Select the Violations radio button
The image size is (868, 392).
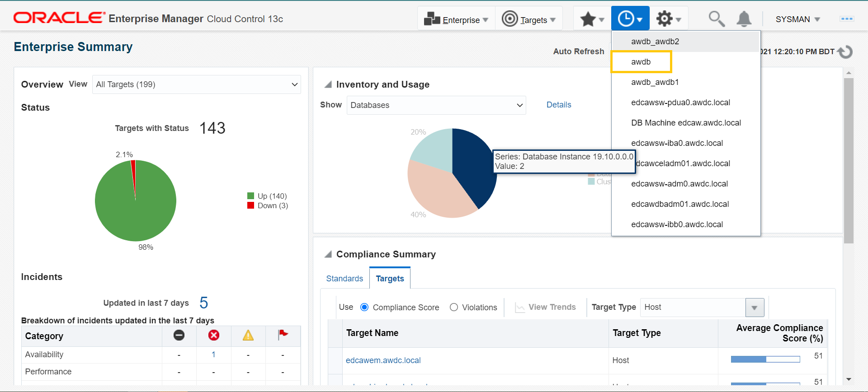[x=454, y=307]
